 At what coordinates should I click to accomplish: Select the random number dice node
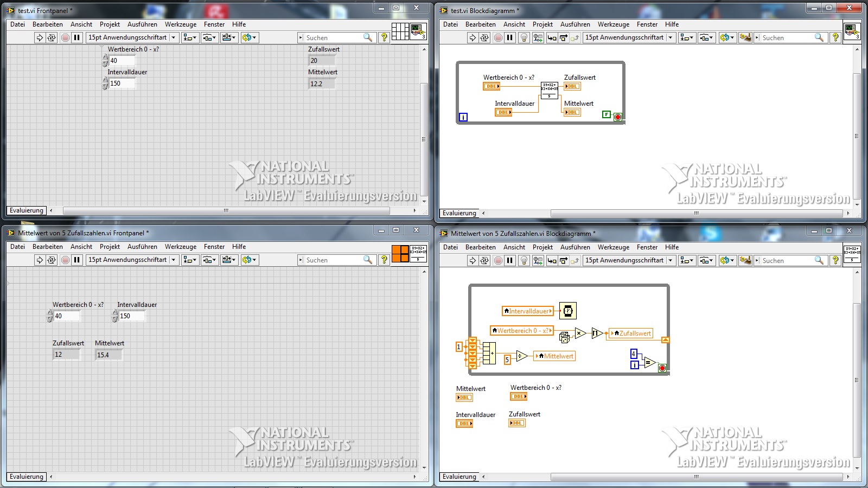coord(564,337)
